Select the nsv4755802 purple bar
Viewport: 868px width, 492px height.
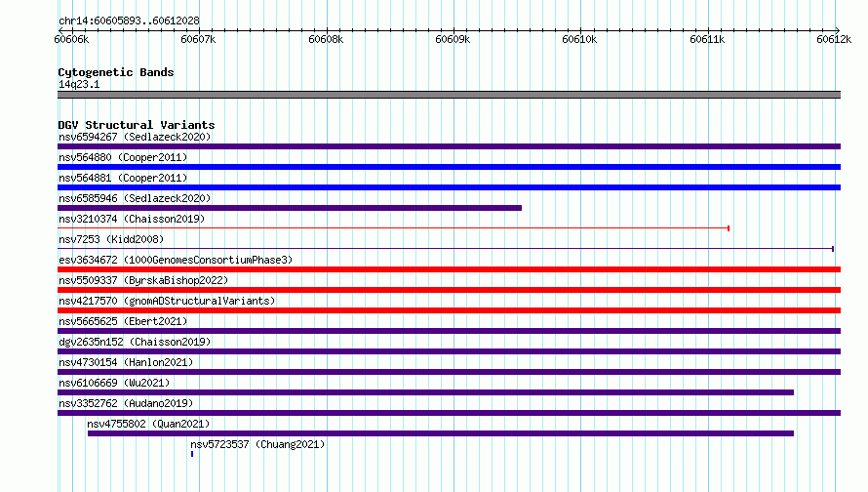[441, 433]
